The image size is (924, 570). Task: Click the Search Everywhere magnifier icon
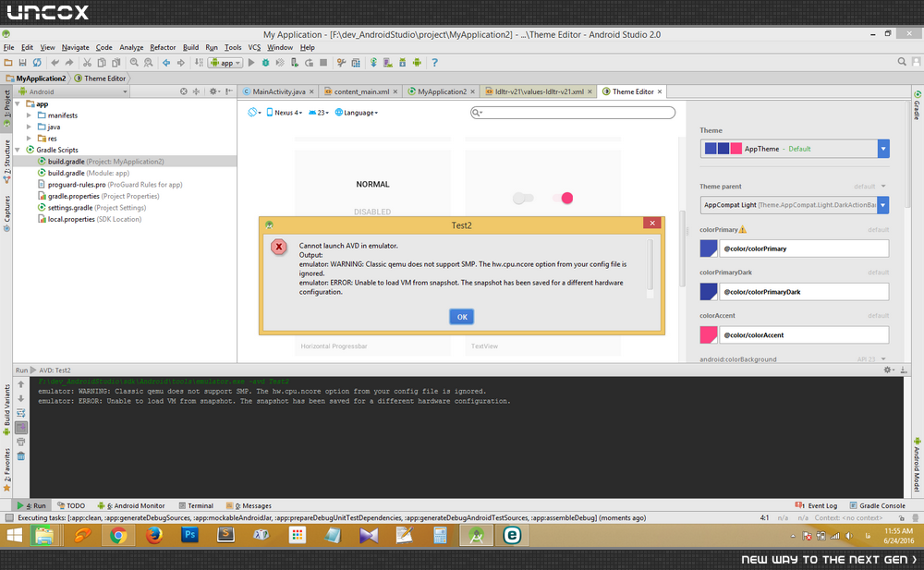902,61
